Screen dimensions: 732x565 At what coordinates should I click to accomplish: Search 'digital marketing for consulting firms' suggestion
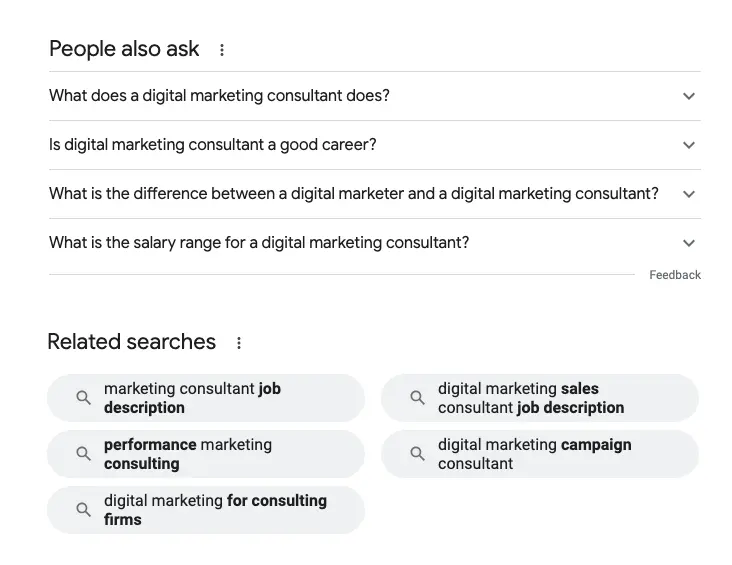click(x=215, y=510)
